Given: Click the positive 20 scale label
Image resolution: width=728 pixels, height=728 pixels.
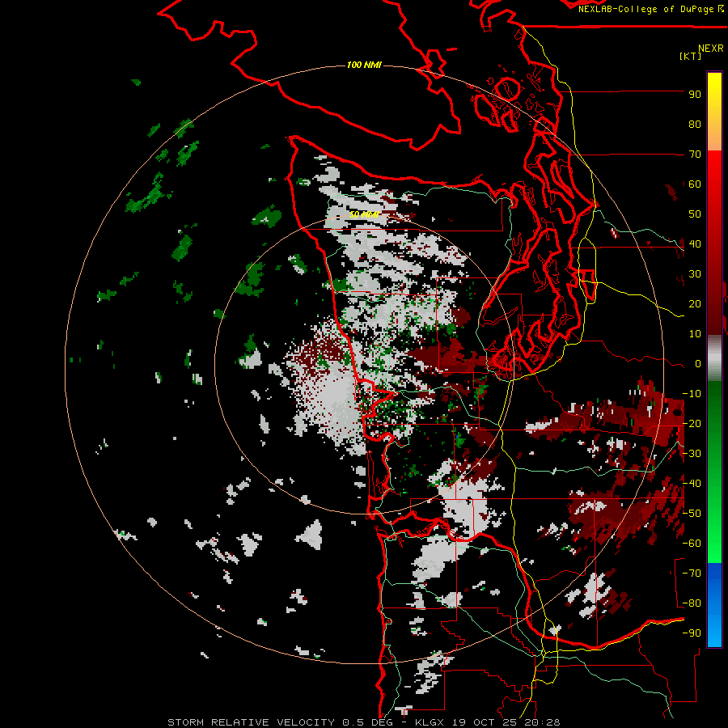Looking at the screenshot, I should point(695,303).
